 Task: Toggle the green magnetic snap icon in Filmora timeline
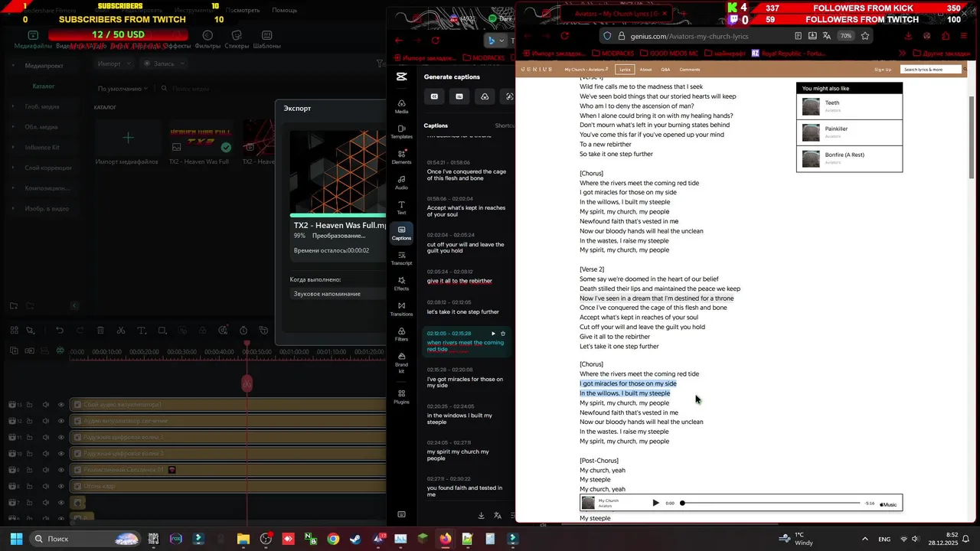pos(60,350)
